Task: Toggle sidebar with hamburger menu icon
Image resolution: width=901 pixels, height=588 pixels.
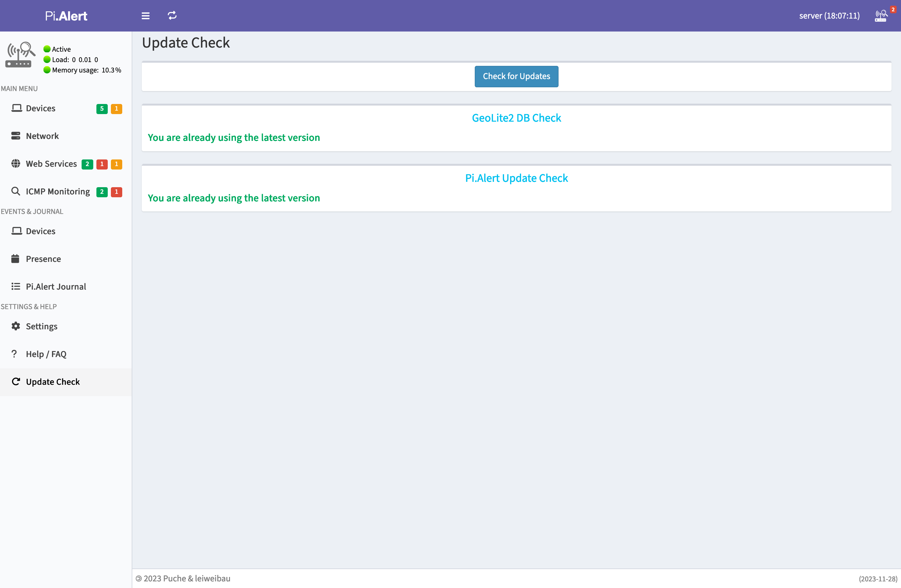Action: click(145, 15)
